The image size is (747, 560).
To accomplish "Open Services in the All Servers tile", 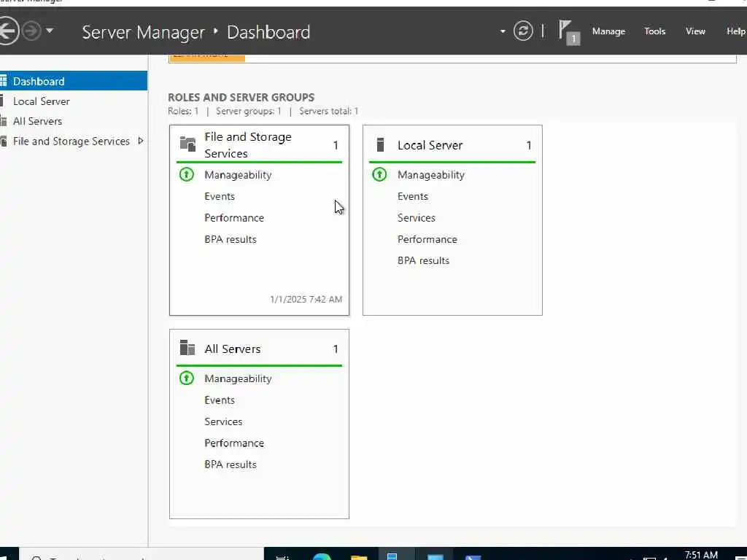I will 223,421.
